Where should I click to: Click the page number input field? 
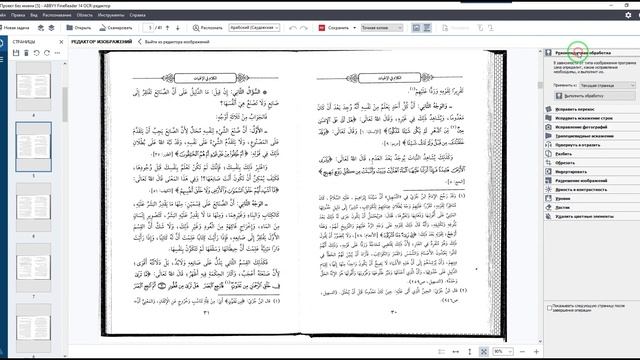pyautogui.click(x=149, y=28)
